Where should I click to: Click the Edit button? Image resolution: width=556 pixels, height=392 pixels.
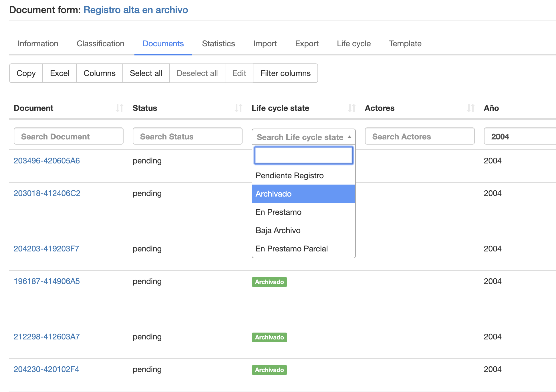239,73
